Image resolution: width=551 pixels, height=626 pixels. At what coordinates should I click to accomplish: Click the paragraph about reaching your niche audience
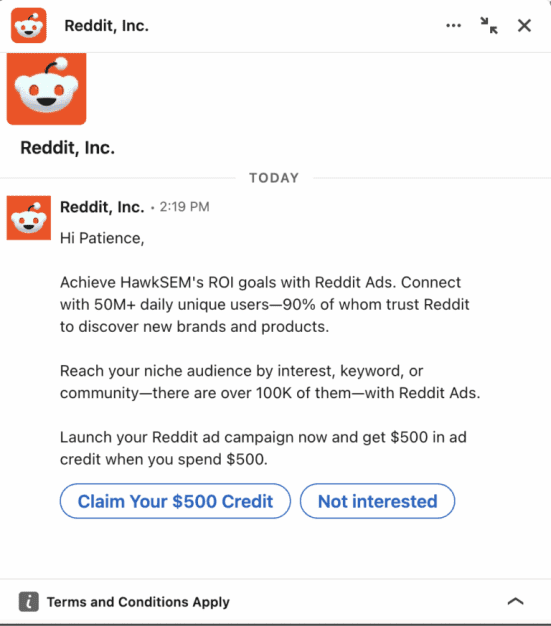point(270,382)
